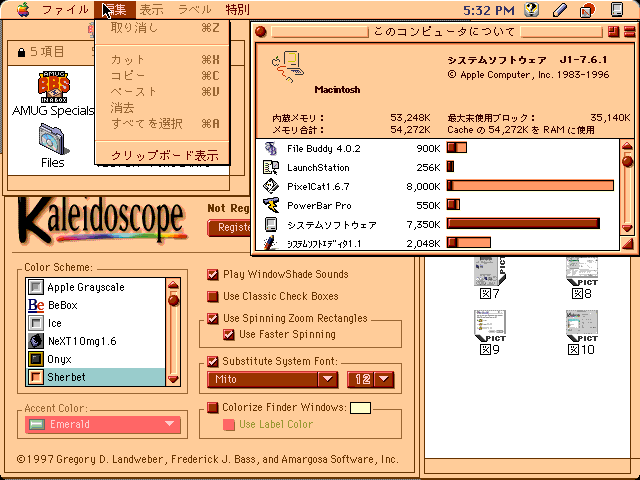The image size is (640, 480).
Task: Toggle Play WindowShade Sounds checkbox
Action: pos(213,274)
